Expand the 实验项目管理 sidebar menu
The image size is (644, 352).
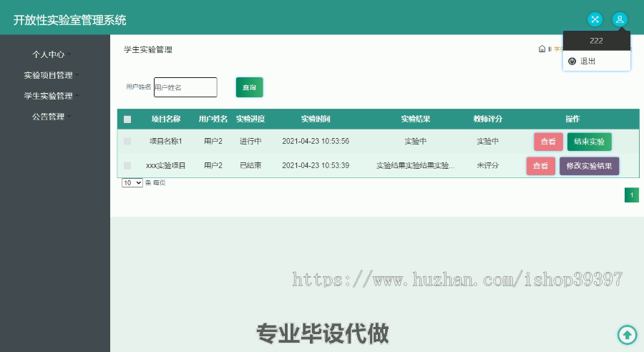point(52,75)
